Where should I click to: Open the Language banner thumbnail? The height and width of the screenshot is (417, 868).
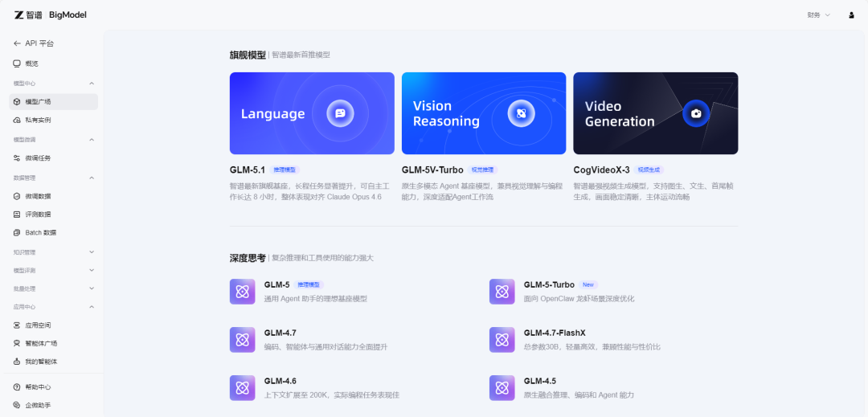(312, 113)
